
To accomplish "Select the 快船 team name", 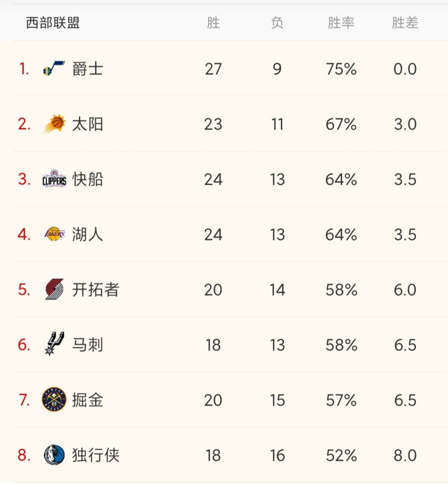I will [88, 179].
